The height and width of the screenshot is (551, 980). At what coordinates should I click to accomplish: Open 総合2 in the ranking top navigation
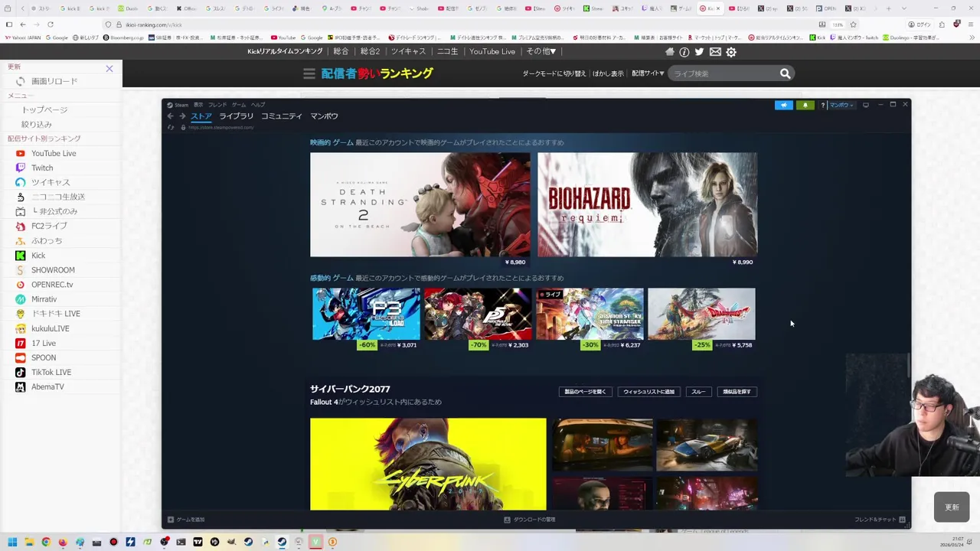pos(370,51)
